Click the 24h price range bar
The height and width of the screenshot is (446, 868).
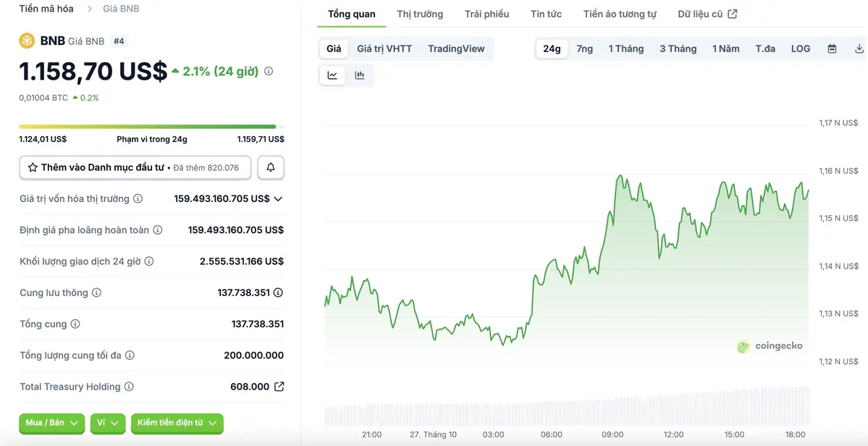(148, 127)
